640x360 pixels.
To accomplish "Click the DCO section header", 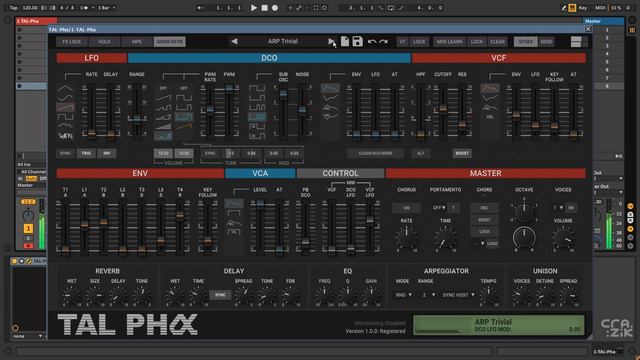I will pos(269,58).
